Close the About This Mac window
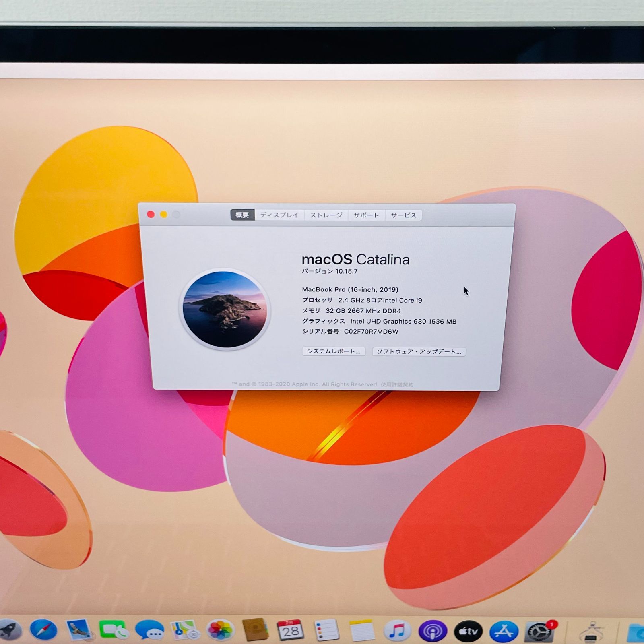Screen dimensions: 644x644 click(x=151, y=215)
